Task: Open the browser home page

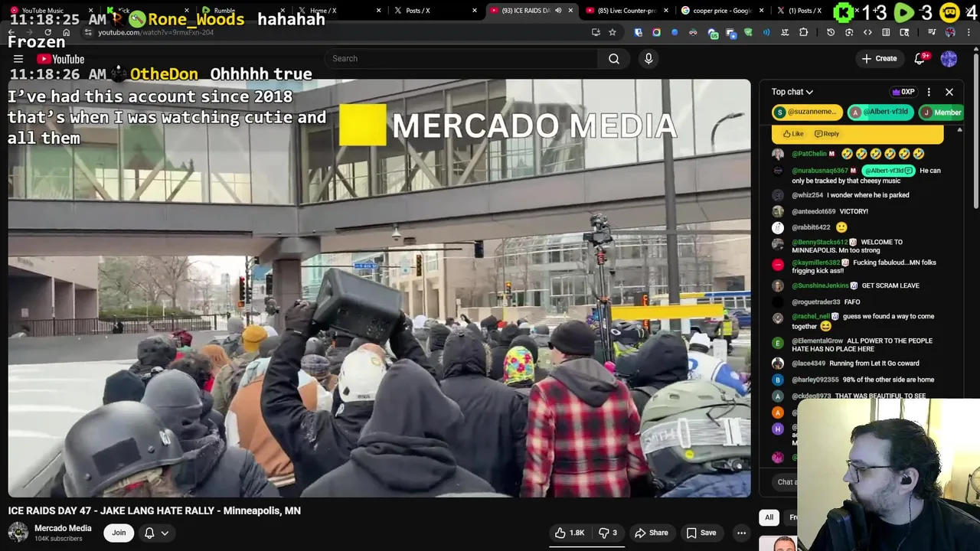Action: tap(67, 32)
